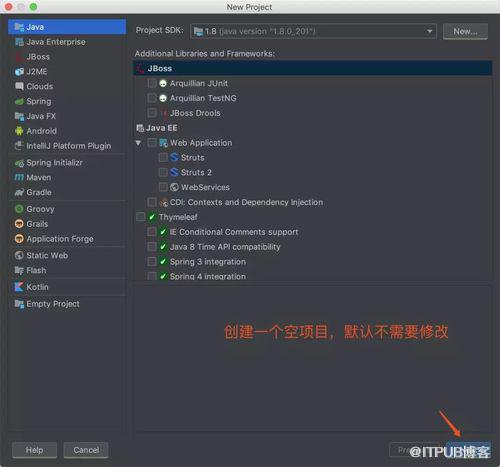Toggle the Thymeleaf checkbox
Viewport: 500px width, 467px height.
tap(141, 217)
